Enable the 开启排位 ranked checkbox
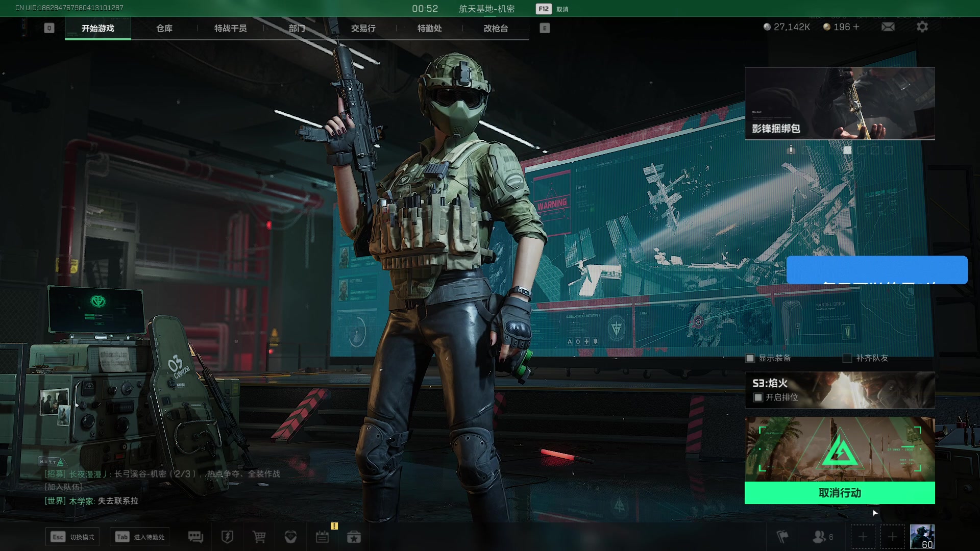 tap(758, 397)
